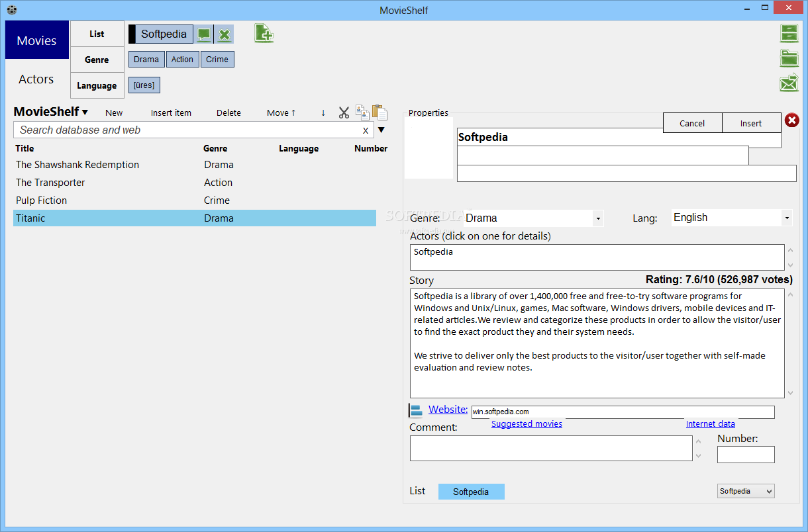
Task: Click Move up in the toolbar
Action: (281, 112)
